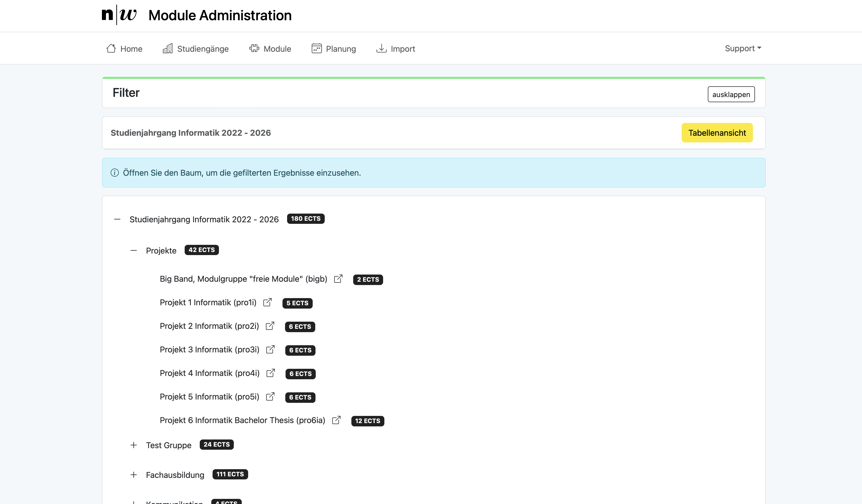Open external link icon for Projekt 2 Informatik

click(270, 326)
